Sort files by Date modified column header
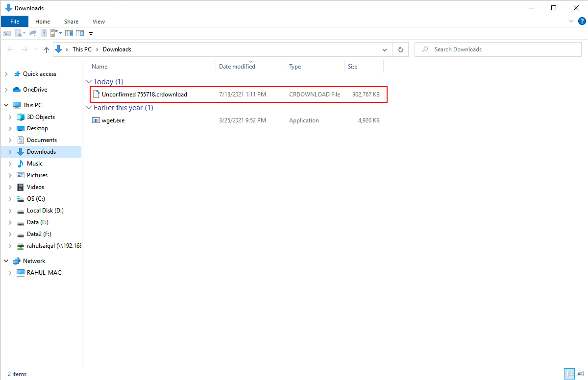 237,67
